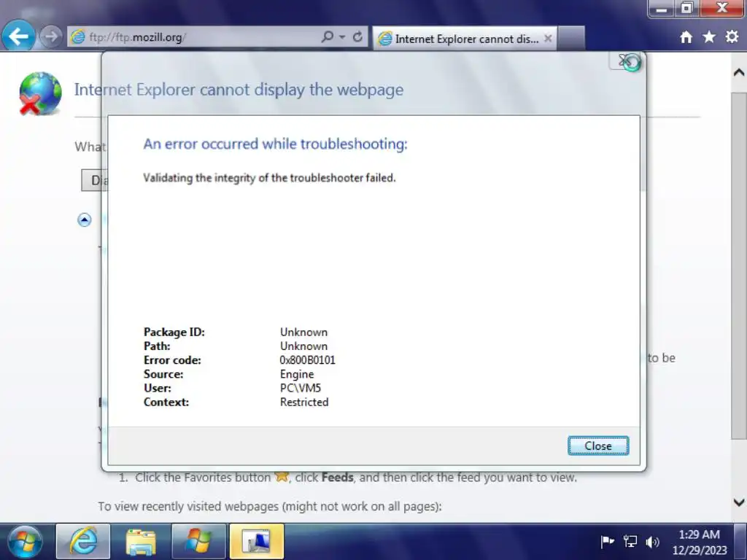Select the "Internet Explorer cannot dis..." tab

pos(465,39)
